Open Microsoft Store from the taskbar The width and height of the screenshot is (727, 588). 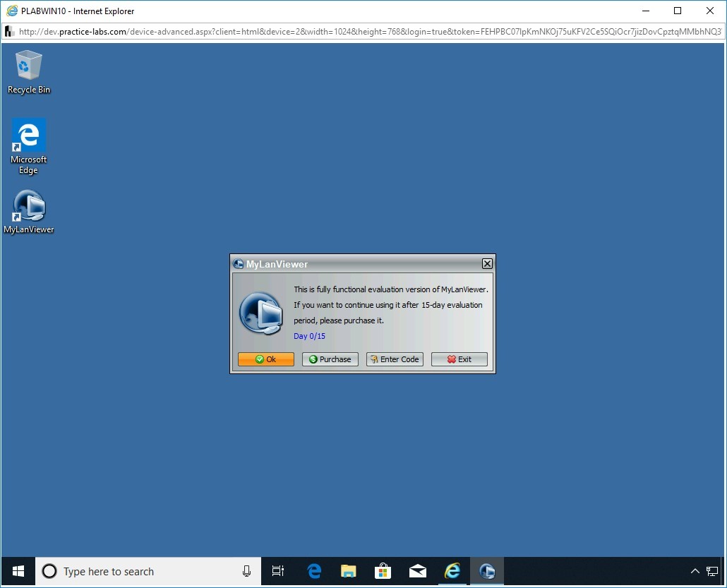click(x=383, y=571)
